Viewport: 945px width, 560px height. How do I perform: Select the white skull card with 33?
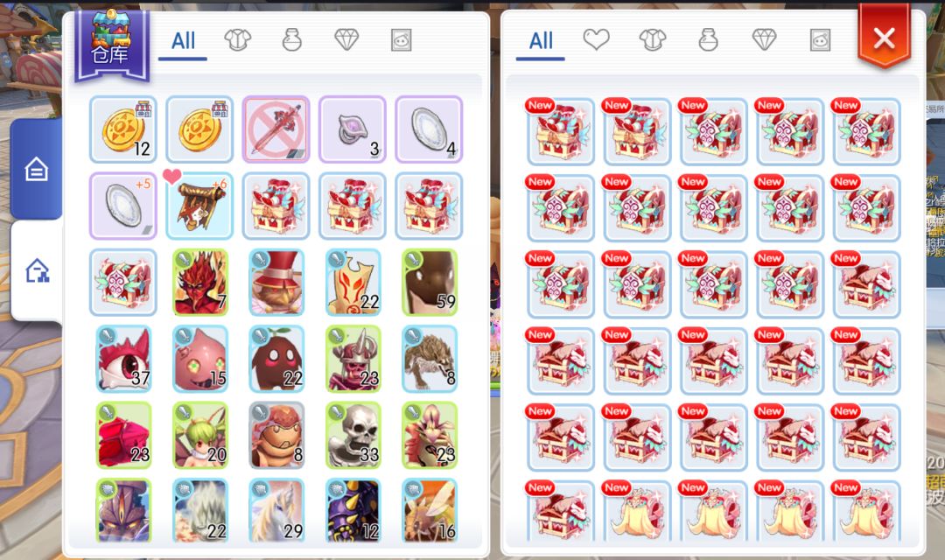tap(353, 436)
